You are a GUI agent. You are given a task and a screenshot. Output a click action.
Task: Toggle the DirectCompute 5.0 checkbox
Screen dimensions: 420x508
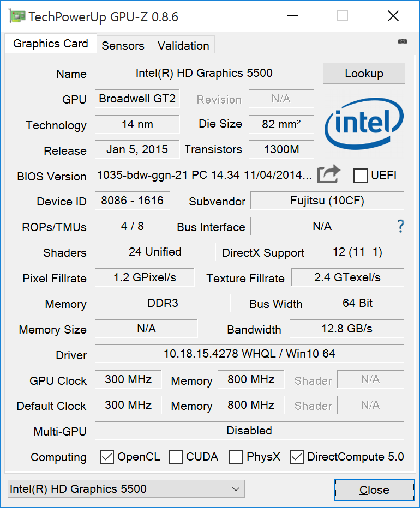click(296, 457)
